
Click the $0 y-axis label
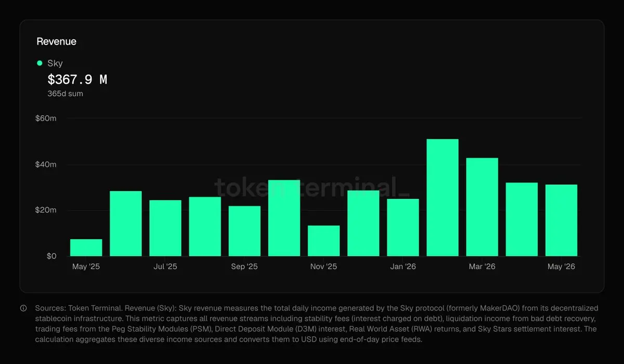click(x=50, y=256)
